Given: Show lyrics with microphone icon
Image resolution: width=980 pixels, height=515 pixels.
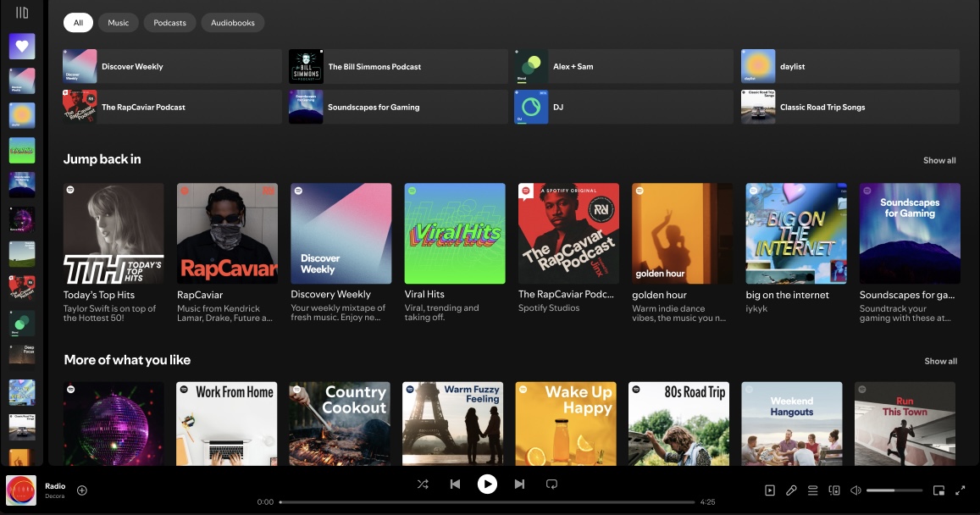Looking at the screenshot, I should tap(791, 490).
